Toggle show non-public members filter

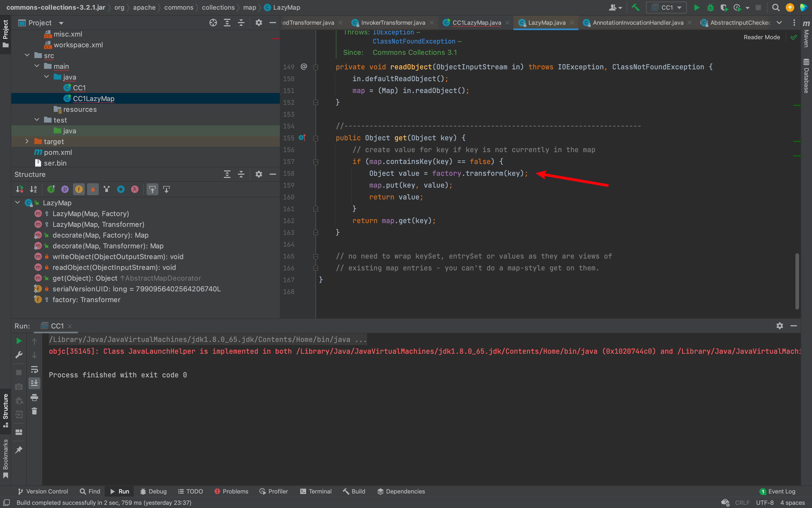coord(93,189)
